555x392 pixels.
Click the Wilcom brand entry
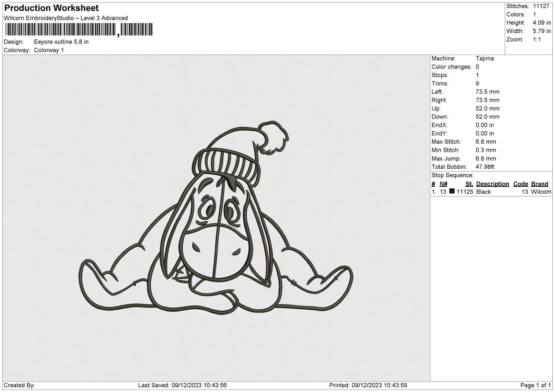click(x=541, y=191)
